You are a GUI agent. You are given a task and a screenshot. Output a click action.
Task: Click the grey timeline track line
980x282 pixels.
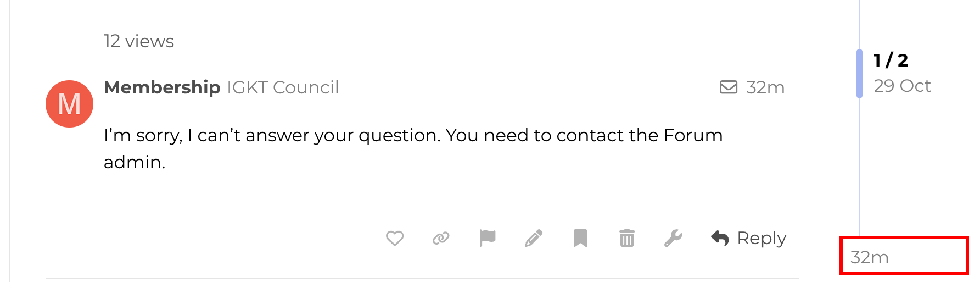(859, 165)
